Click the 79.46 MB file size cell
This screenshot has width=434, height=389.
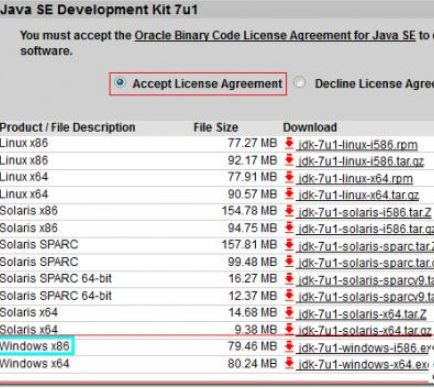click(252, 346)
